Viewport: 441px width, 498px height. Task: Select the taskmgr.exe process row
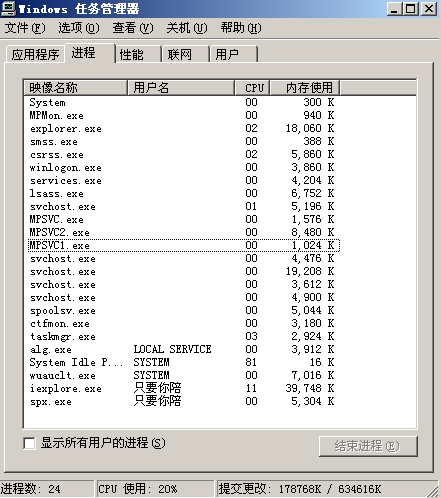point(183,337)
